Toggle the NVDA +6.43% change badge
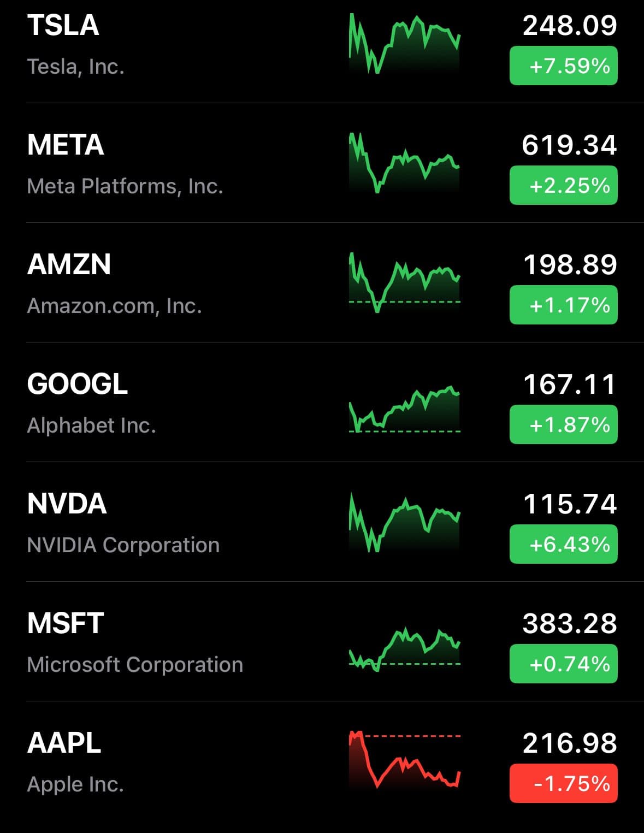The image size is (644, 833). pyautogui.click(x=563, y=544)
